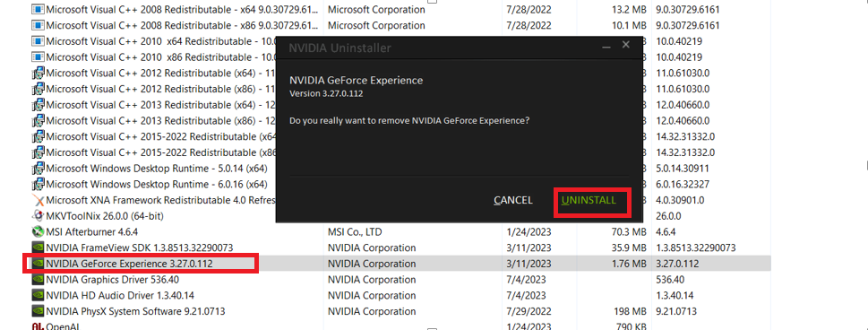This screenshot has height=330, width=868.
Task: Click NVIDIA Corporation publisher for PhysX row
Action: pos(372,311)
